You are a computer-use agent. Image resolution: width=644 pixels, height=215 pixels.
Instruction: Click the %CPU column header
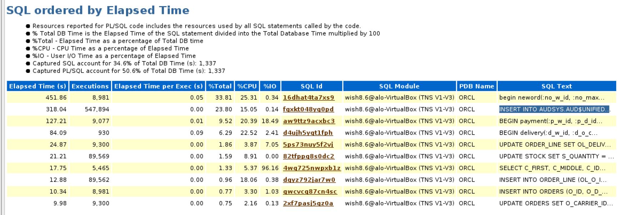(247, 86)
